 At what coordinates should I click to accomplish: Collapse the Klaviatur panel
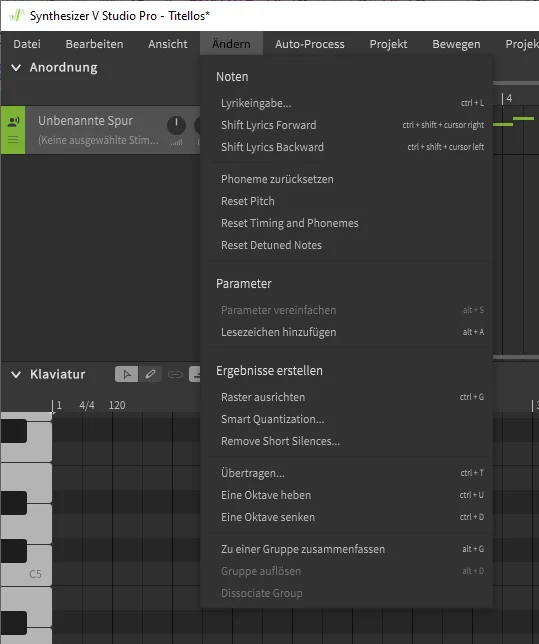[x=16, y=375]
